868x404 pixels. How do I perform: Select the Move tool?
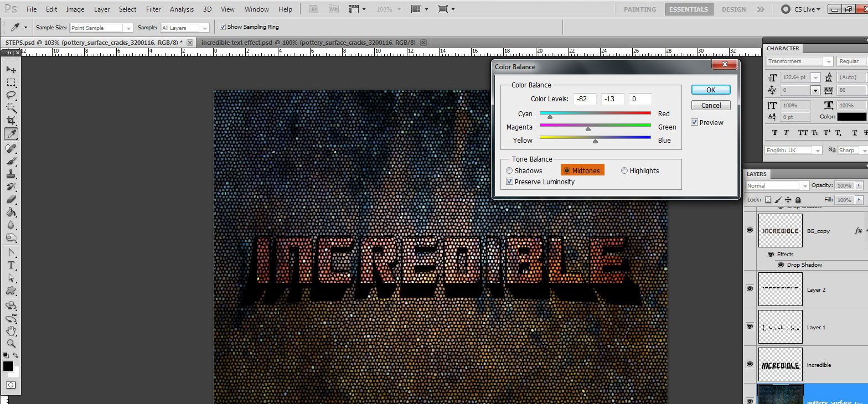click(11, 69)
